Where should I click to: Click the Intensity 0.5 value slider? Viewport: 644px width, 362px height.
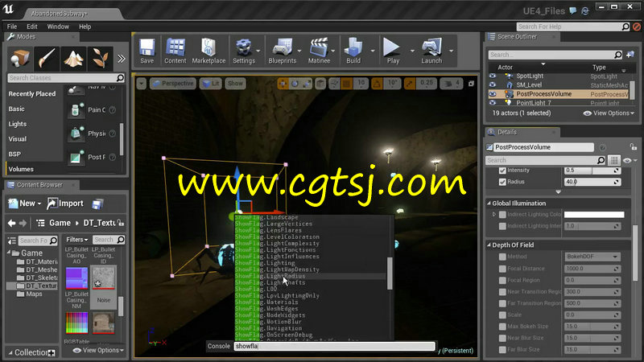click(x=592, y=170)
